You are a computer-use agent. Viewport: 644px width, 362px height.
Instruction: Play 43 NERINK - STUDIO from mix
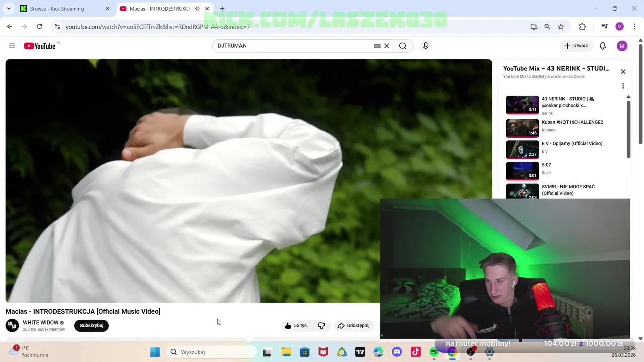pyautogui.click(x=563, y=105)
